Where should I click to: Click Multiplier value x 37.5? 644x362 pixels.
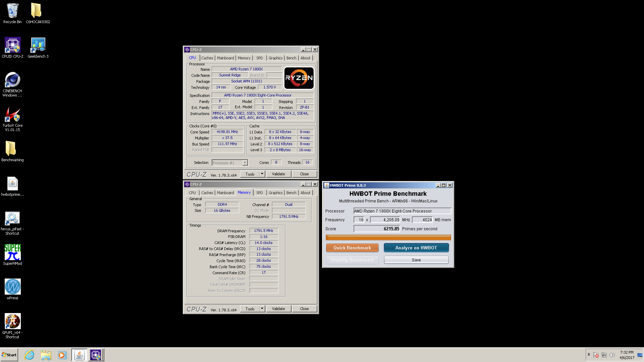227,138
